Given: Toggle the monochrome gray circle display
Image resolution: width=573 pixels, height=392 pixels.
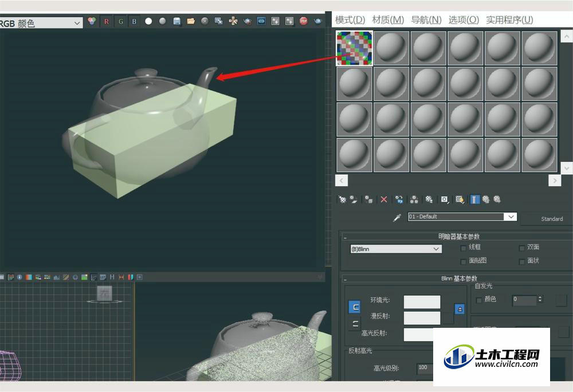Looking at the screenshot, I should pyautogui.click(x=162, y=21).
